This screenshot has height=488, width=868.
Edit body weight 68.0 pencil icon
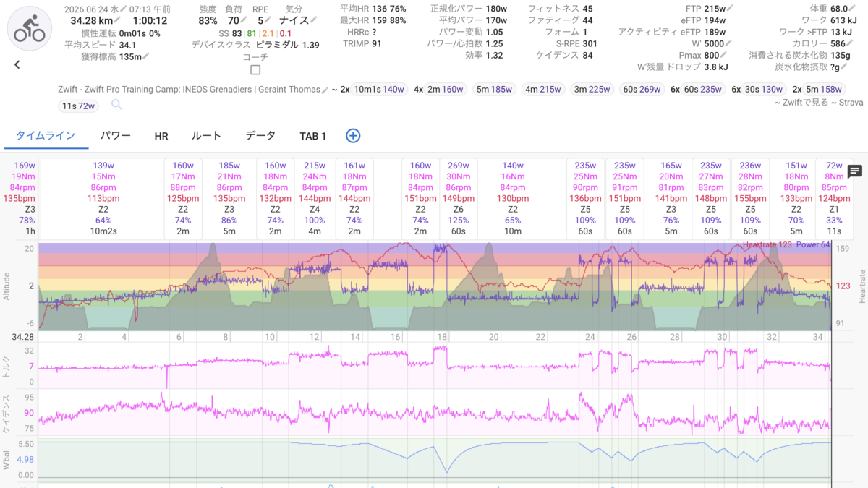tap(853, 9)
